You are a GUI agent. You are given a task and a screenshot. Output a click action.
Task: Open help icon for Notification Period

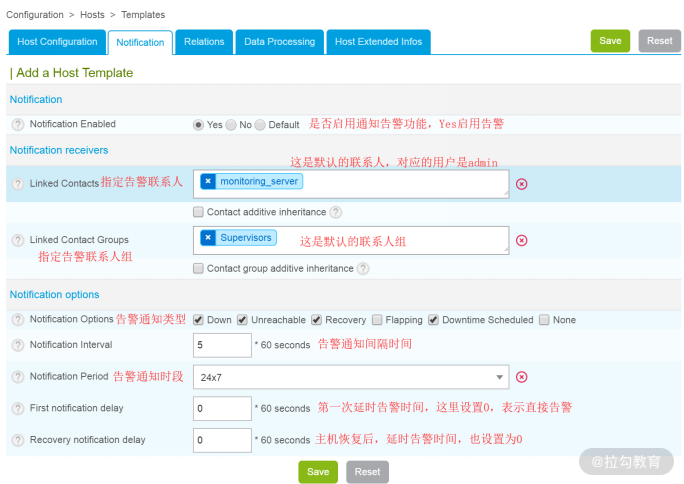click(18, 377)
